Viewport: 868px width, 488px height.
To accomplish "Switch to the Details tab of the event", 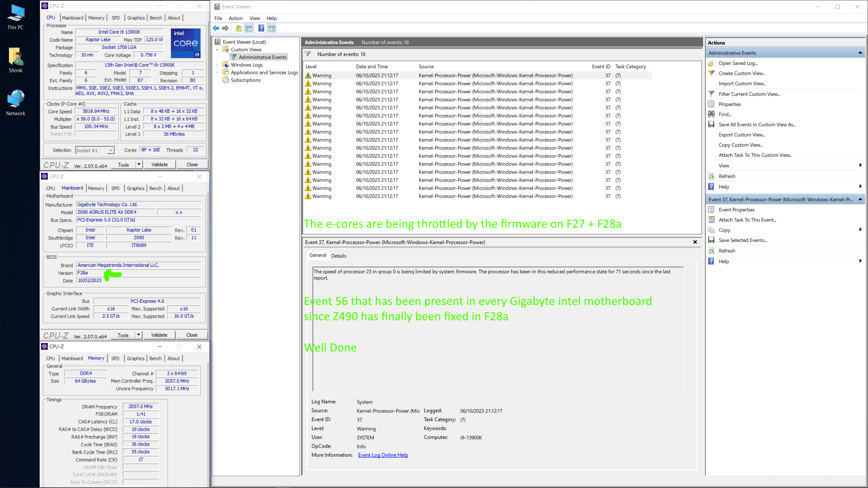I will 339,256.
